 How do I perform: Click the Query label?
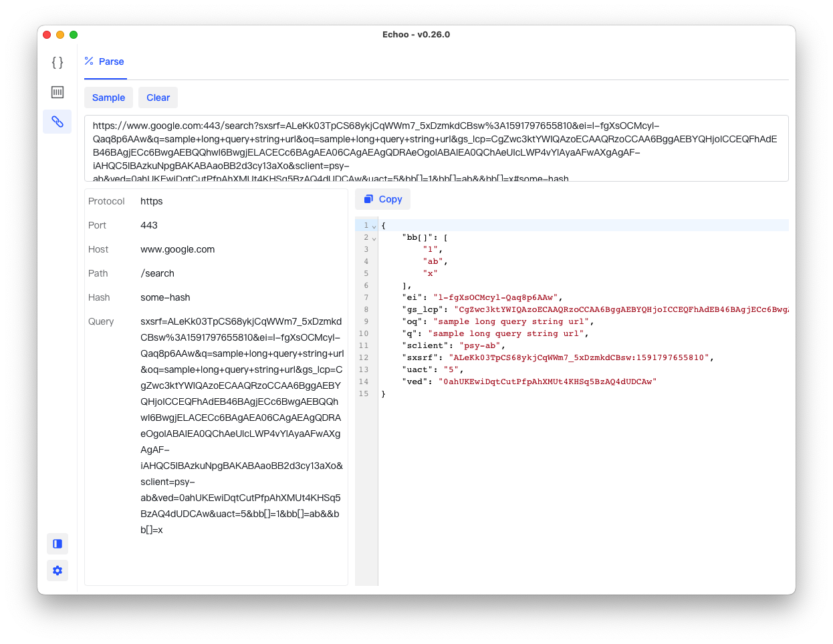tap(101, 321)
